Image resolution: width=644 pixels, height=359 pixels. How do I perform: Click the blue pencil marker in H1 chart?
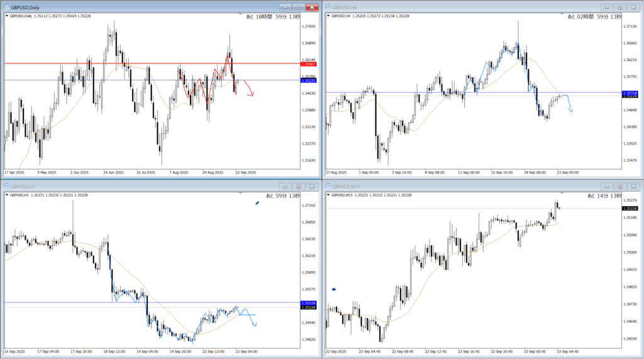(x=257, y=203)
